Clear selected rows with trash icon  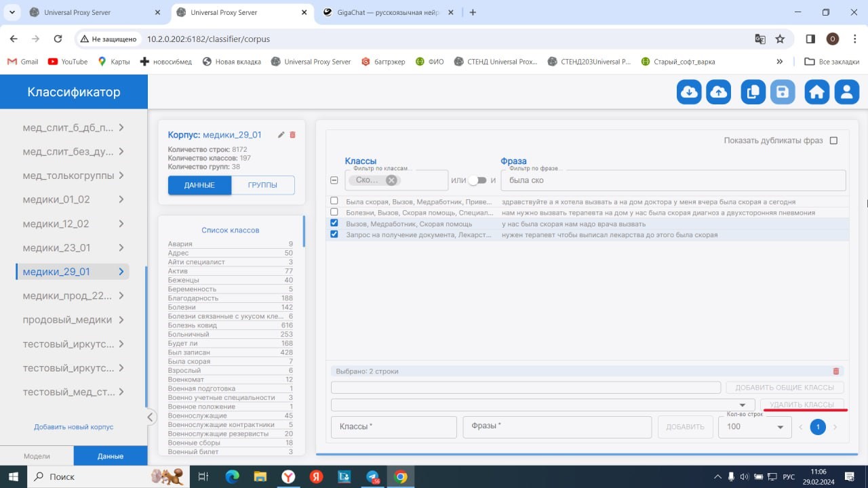(835, 371)
